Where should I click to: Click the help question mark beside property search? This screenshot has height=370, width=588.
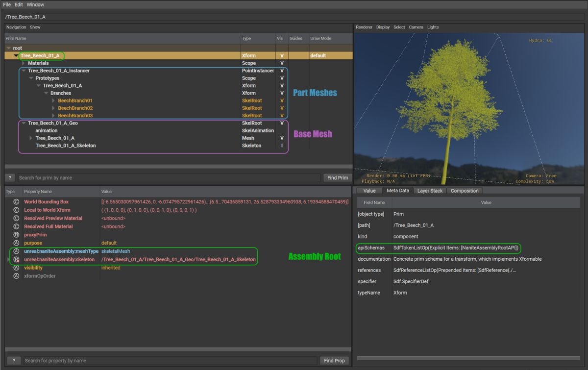pyautogui.click(x=14, y=361)
